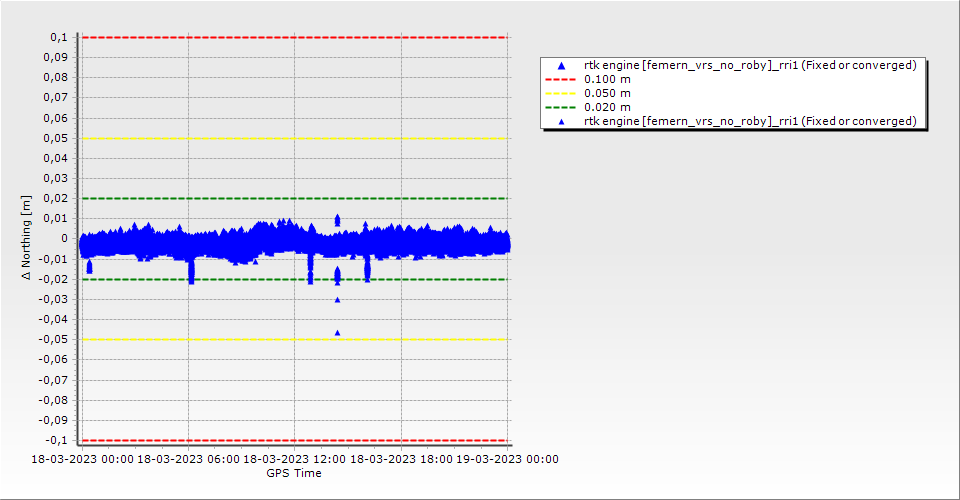Click the lowest outlier point near -0,05
The width and height of the screenshot is (960, 500).
click(337, 332)
